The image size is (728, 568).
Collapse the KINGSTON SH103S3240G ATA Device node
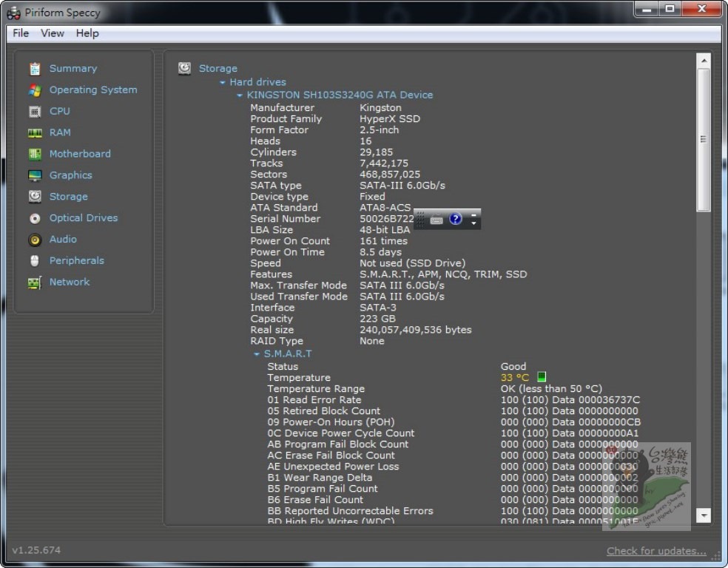pos(240,95)
